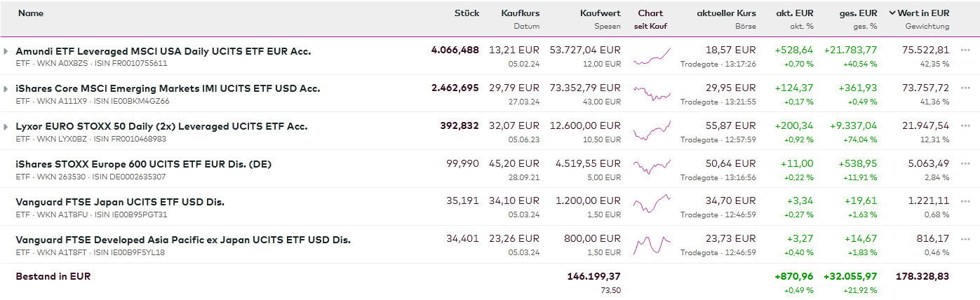Sort by the ges. EUR column header

(x=858, y=13)
